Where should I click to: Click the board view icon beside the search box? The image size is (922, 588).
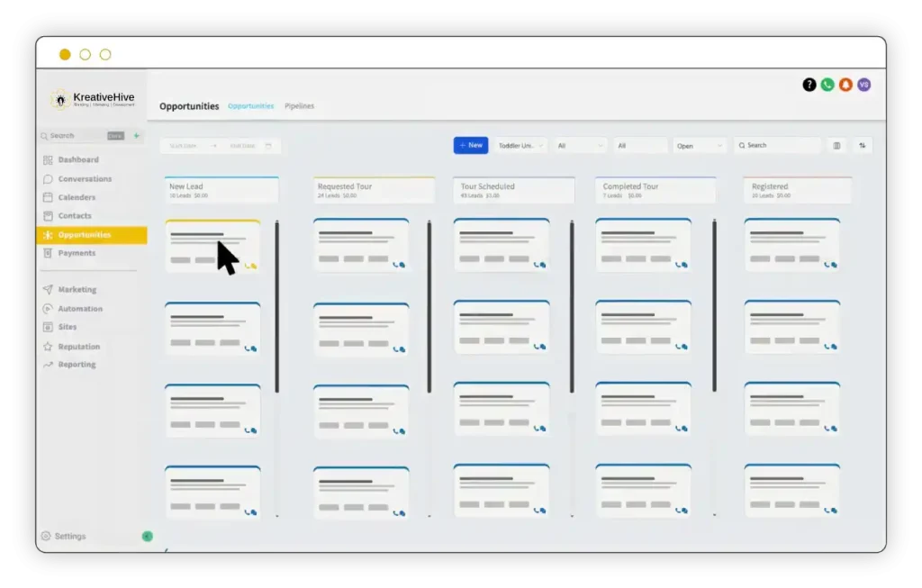pos(836,145)
